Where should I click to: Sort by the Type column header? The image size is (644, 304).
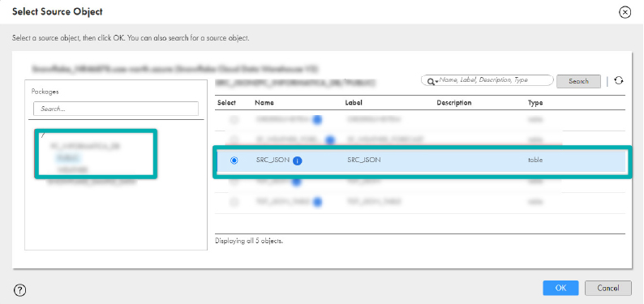[x=535, y=103]
